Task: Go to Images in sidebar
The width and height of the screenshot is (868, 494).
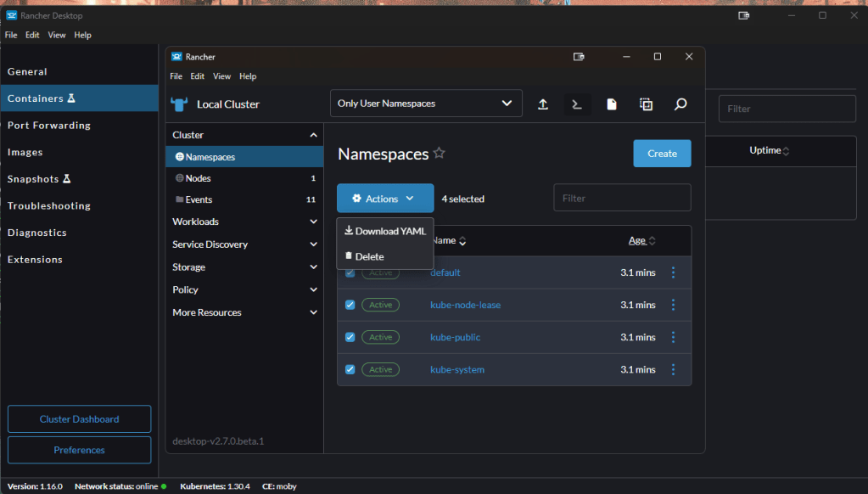Action: (x=79, y=152)
